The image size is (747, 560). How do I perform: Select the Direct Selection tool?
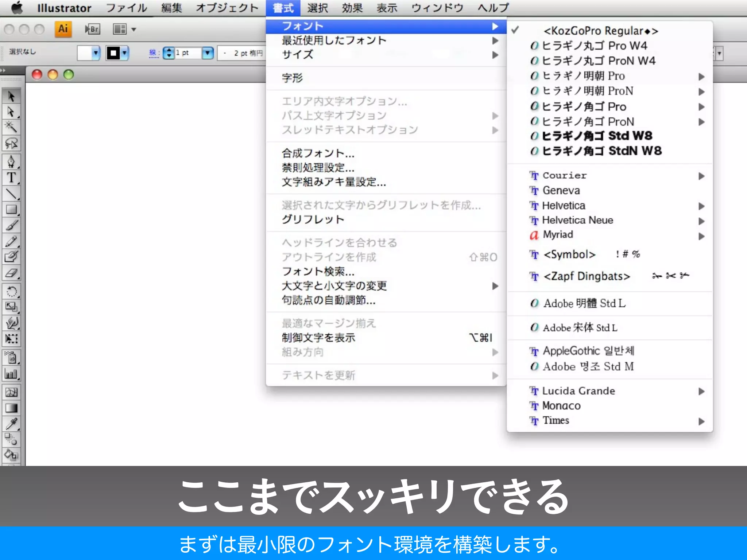[11, 112]
